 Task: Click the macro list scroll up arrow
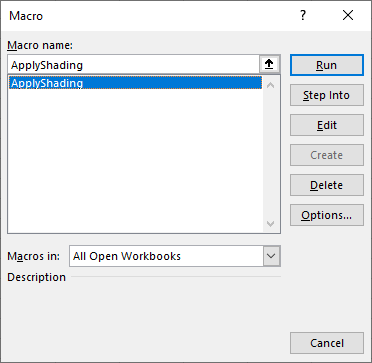pos(271,86)
